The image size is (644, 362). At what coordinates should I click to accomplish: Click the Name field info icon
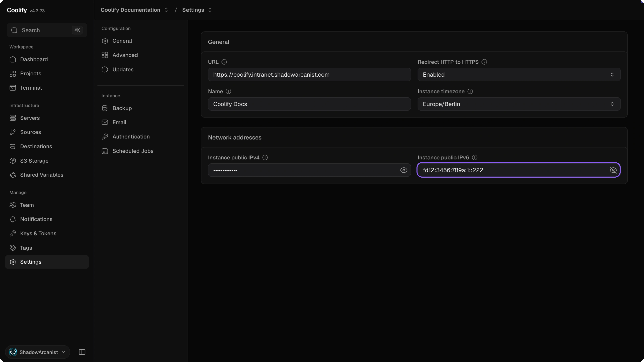pyautogui.click(x=228, y=92)
